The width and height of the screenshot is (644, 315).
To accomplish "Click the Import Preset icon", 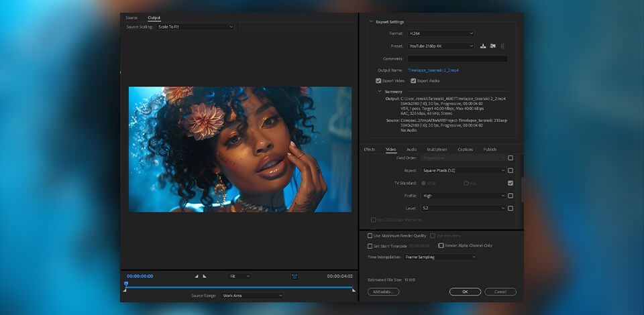I will coord(493,46).
